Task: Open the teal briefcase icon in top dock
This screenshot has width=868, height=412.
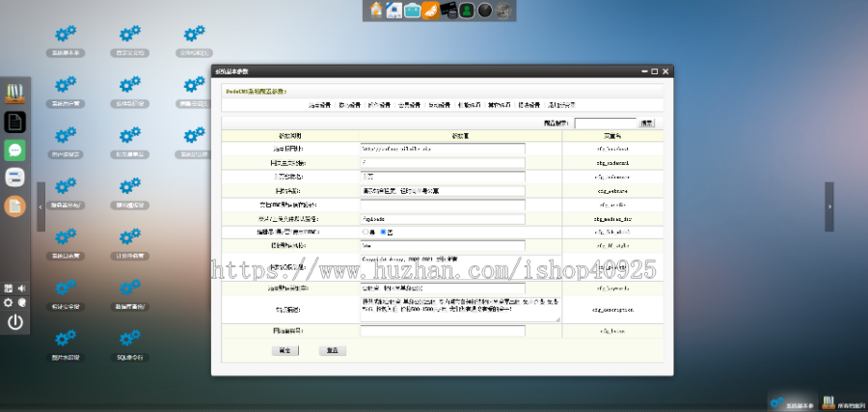Action: [413, 11]
